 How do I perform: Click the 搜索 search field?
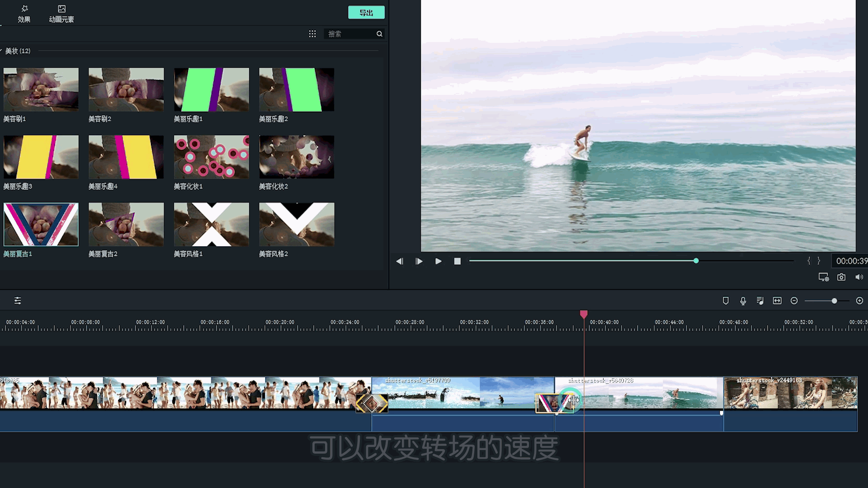pyautogui.click(x=350, y=34)
